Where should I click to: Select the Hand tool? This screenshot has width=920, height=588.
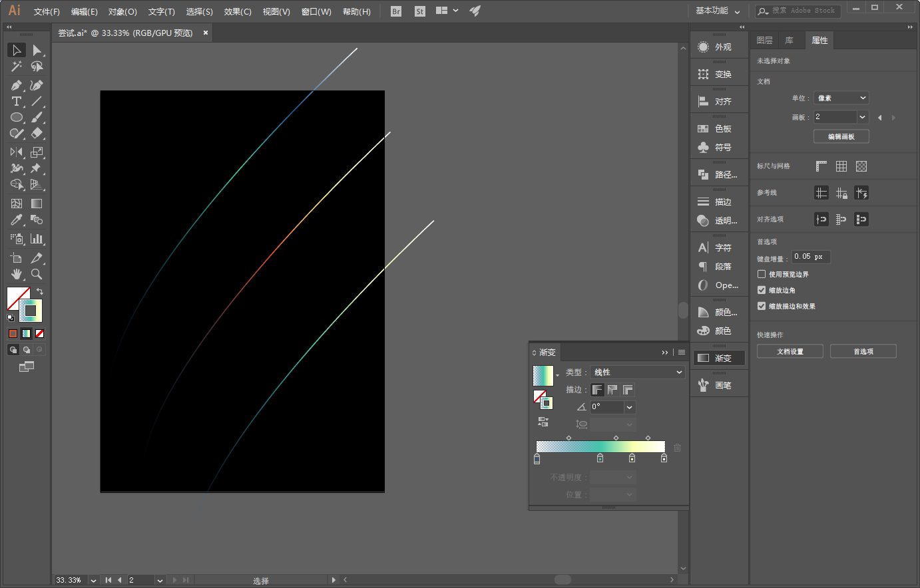[16, 274]
